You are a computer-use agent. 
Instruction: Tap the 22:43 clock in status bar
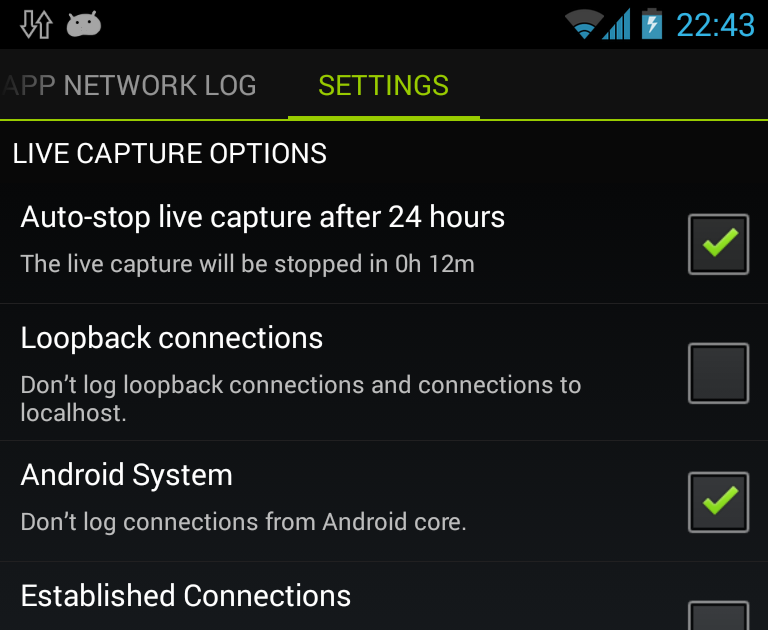(715, 24)
